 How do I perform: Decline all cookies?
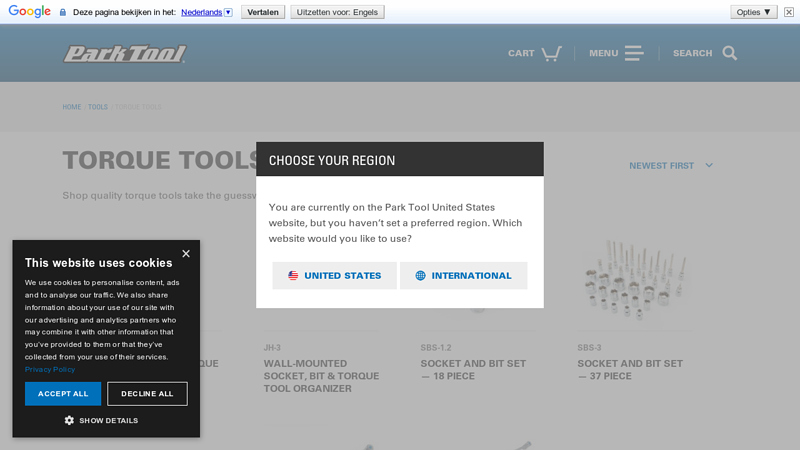point(147,394)
